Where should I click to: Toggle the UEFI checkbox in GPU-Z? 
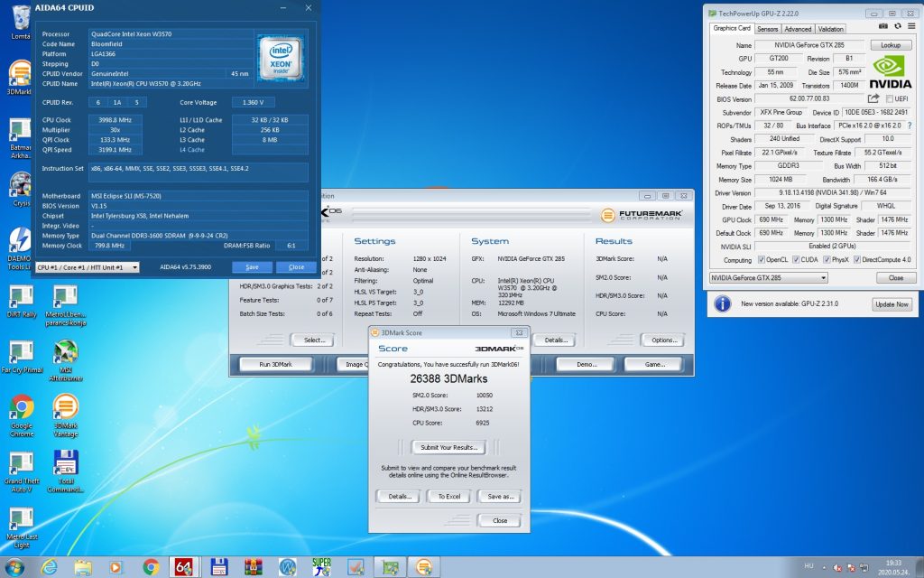tap(890, 99)
